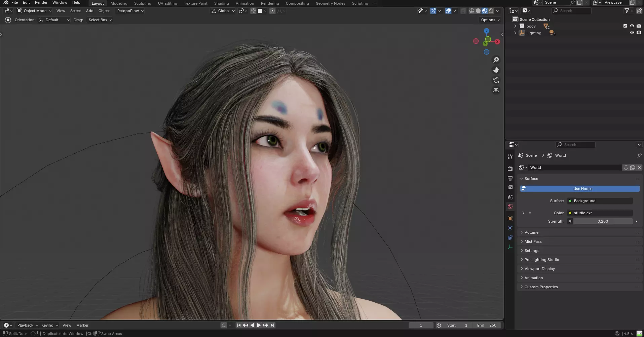
Task: Open Orientation Default dropdown
Action: [x=54, y=20]
